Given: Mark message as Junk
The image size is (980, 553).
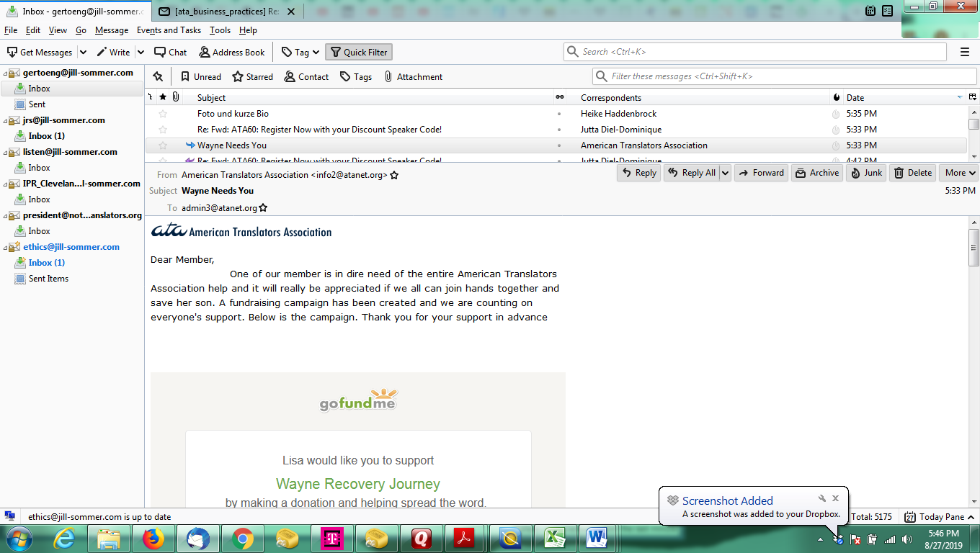Looking at the screenshot, I should 865,173.
